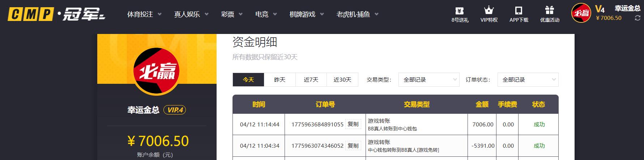Open the 电竞 navigation menu

266,14
